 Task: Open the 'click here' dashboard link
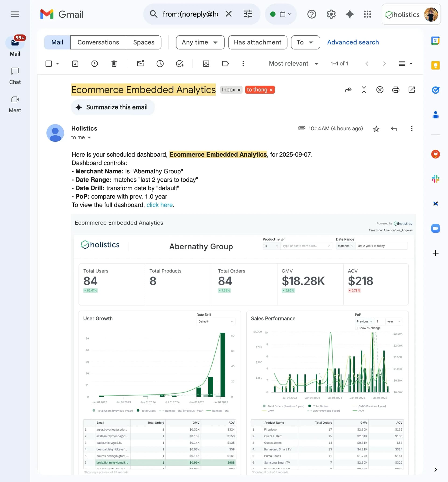(160, 205)
